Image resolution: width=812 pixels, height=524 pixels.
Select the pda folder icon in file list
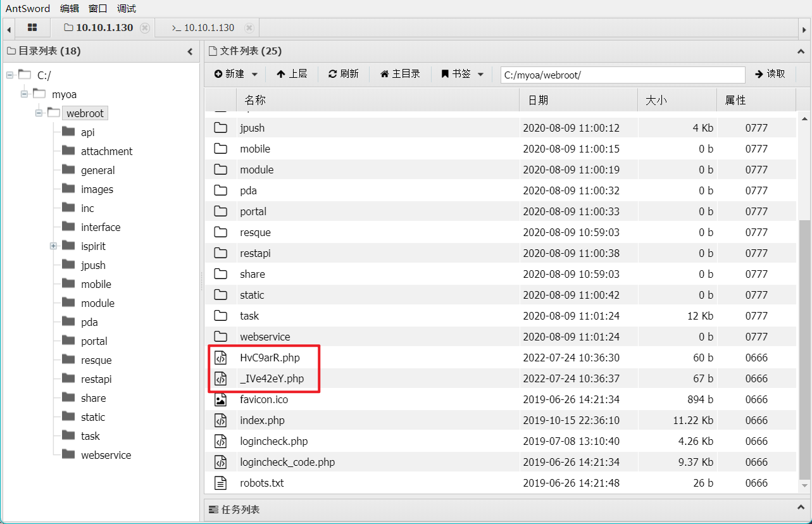tap(220, 190)
